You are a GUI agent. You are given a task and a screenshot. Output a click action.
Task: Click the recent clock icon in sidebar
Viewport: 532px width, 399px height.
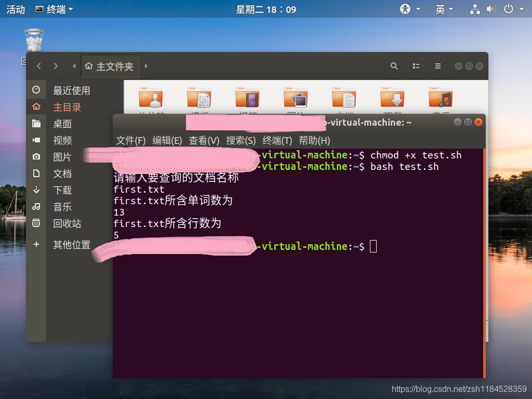(x=36, y=90)
